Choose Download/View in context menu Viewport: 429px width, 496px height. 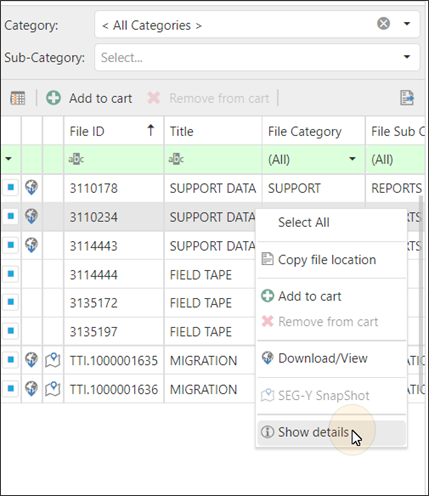pos(332,358)
